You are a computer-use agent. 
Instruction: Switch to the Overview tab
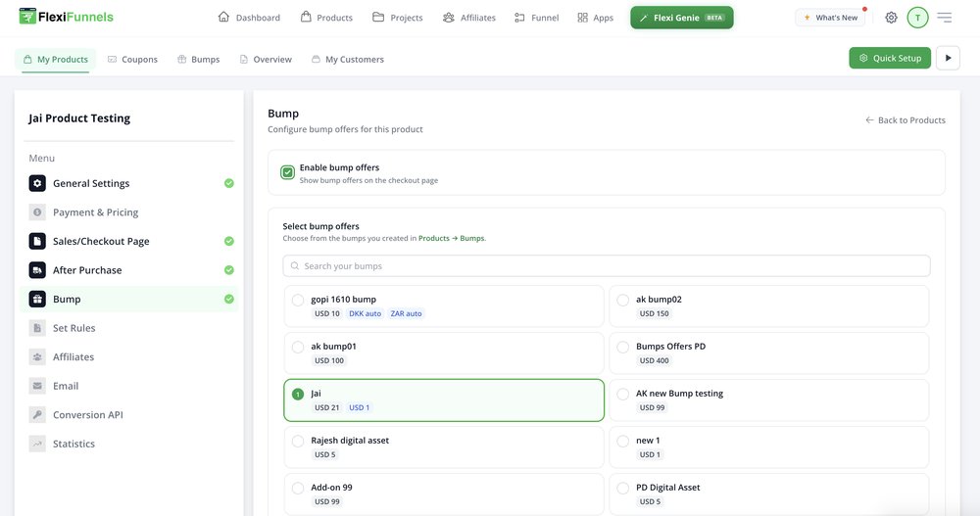coord(266,60)
